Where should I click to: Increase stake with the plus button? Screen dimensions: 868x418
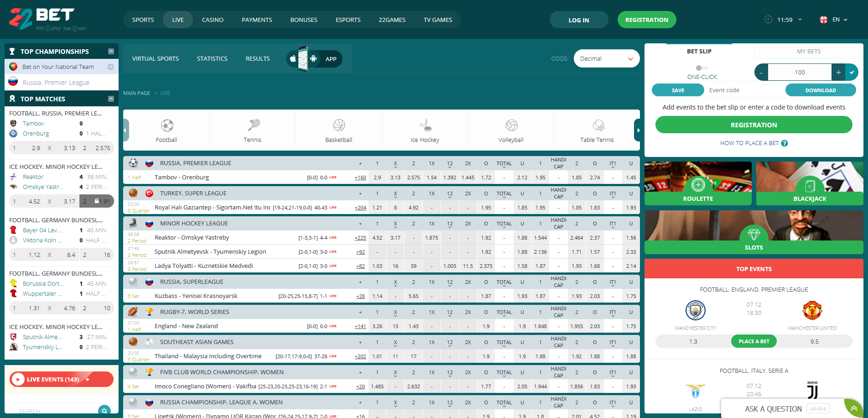point(838,72)
